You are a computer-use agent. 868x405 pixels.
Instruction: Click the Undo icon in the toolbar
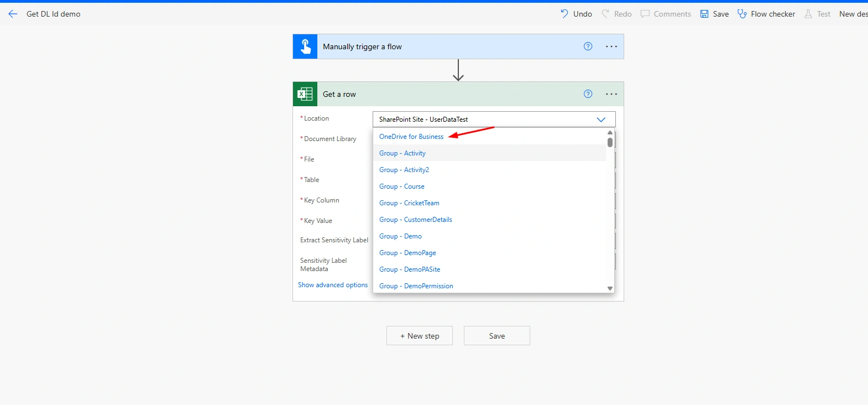564,14
